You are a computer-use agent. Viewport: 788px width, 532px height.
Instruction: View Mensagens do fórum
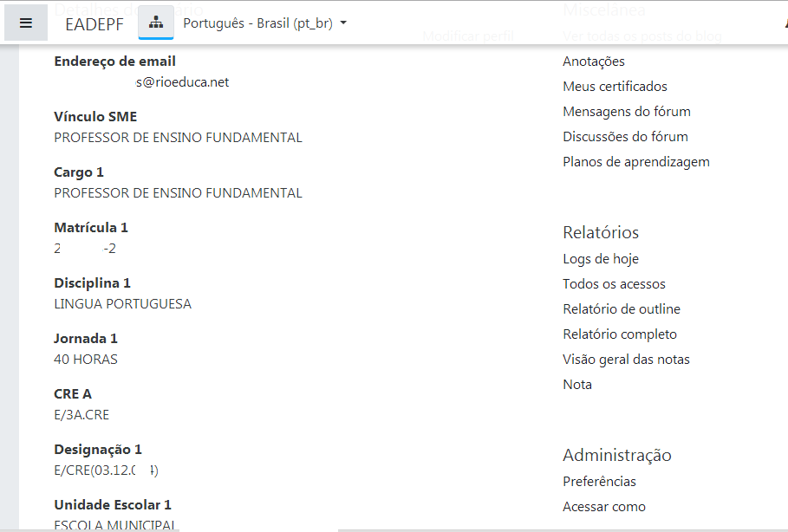pyautogui.click(x=626, y=112)
